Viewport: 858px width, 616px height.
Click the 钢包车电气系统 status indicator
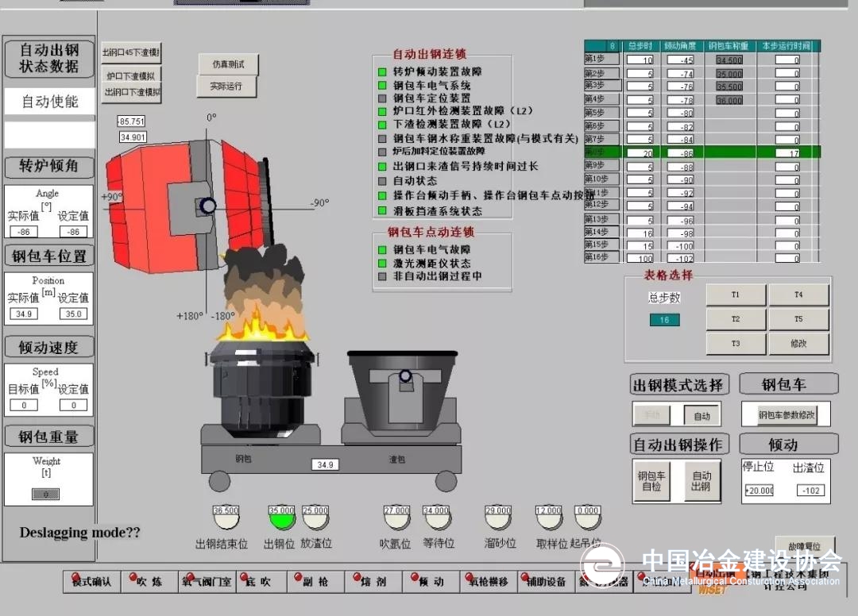coord(382,85)
